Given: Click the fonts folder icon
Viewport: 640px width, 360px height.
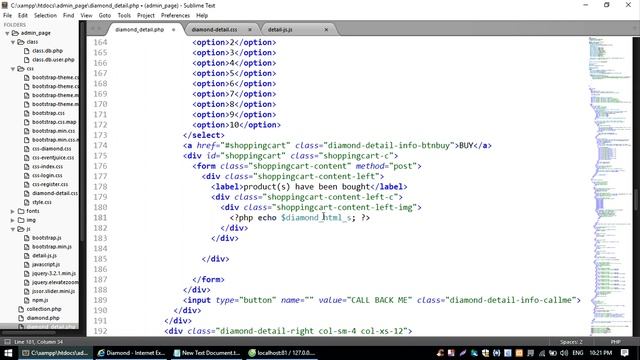Looking at the screenshot, I should [x=21, y=211].
